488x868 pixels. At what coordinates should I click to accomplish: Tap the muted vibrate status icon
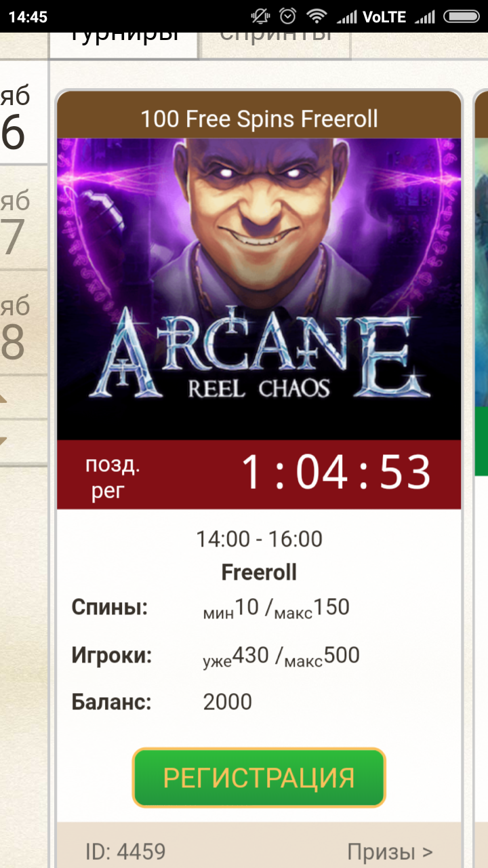click(260, 16)
